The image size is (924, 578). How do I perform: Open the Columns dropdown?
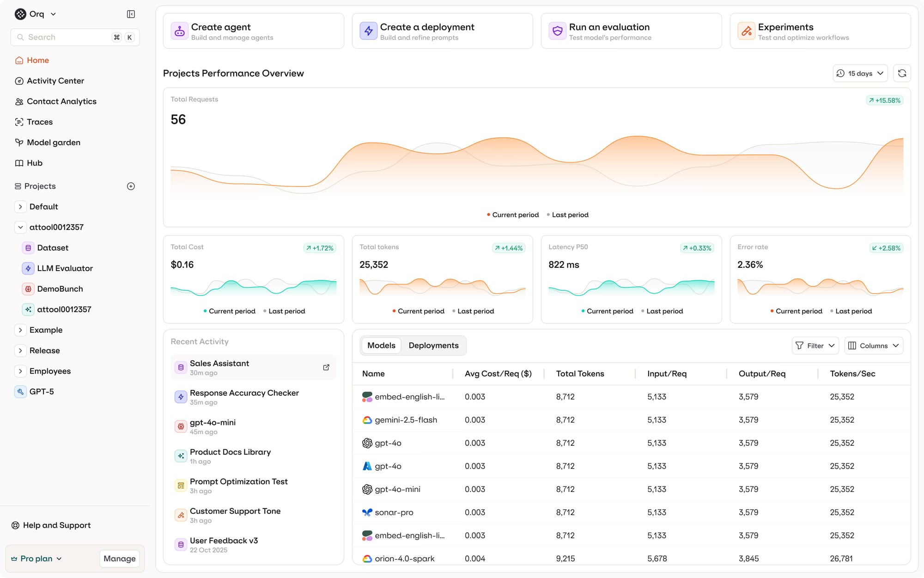pyautogui.click(x=874, y=346)
